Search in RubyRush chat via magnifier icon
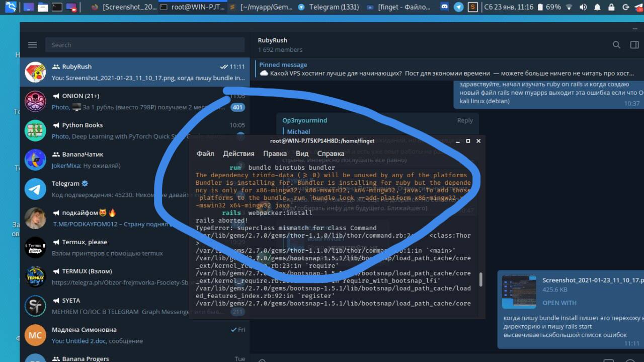Viewport: 644px width, 362px height. click(x=616, y=45)
